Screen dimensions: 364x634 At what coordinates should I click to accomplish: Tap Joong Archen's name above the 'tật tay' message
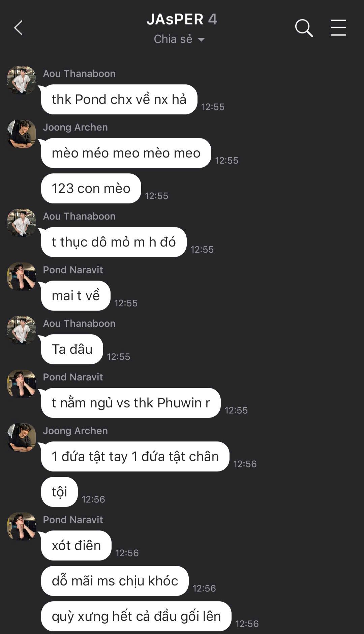pos(75,431)
